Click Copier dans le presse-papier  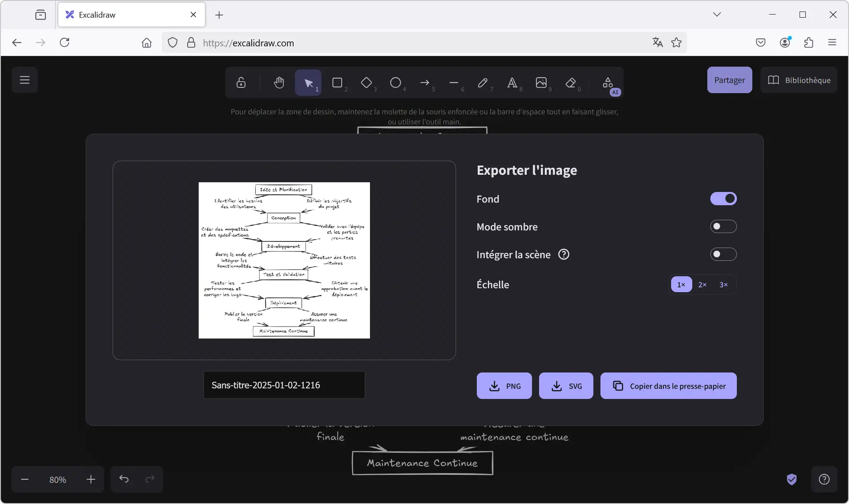tap(668, 386)
